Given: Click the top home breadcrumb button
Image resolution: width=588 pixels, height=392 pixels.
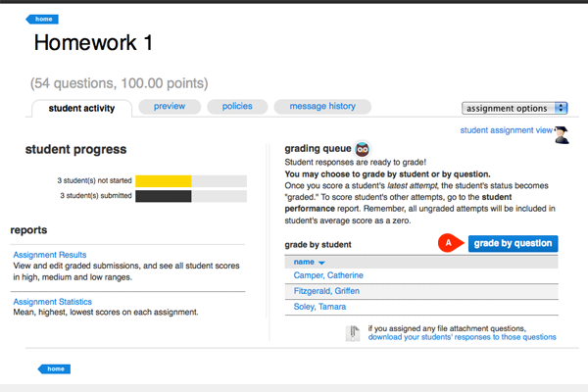Looking at the screenshot, I should click(45, 19).
